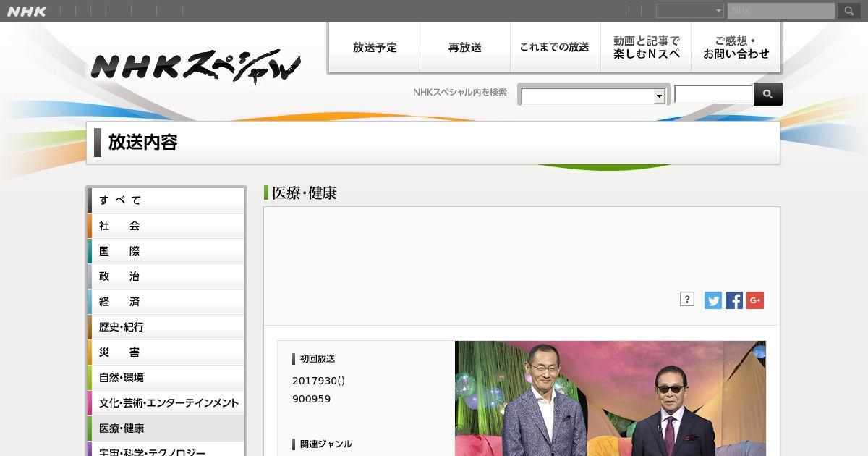The image size is (868, 456).
Task: Select 自然・環境 genre in sidebar
Action: click(x=166, y=378)
